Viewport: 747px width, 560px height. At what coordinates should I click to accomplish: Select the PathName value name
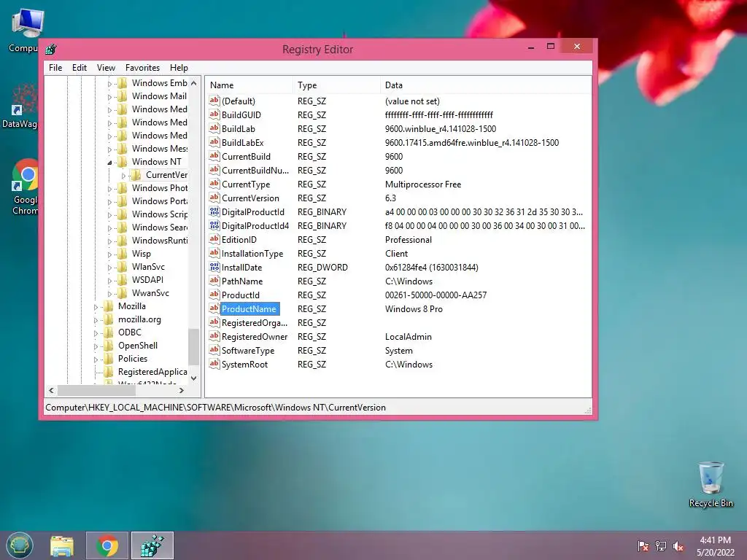[242, 281]
